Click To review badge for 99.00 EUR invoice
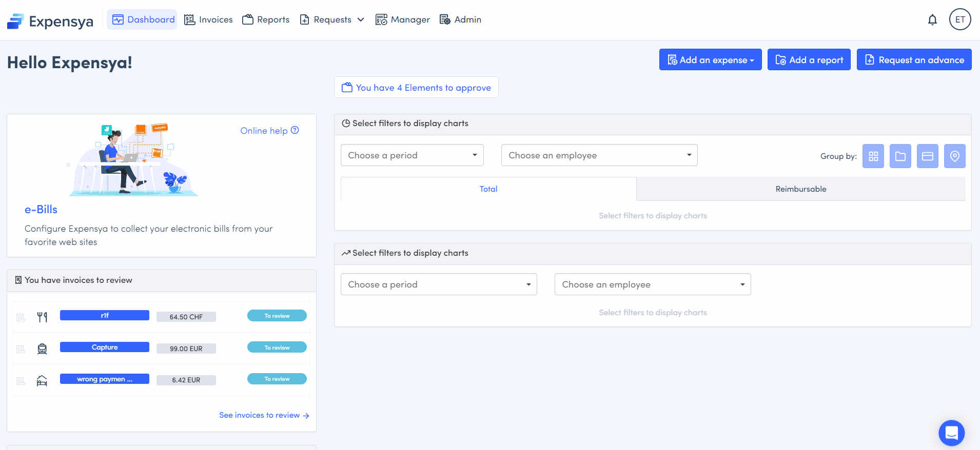The height and width of the screenshot is (450, 980). tap(277, 347)
